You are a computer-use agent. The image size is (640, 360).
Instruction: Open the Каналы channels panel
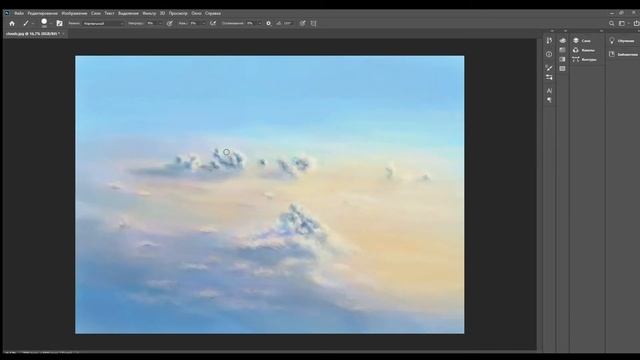[584, 50]
